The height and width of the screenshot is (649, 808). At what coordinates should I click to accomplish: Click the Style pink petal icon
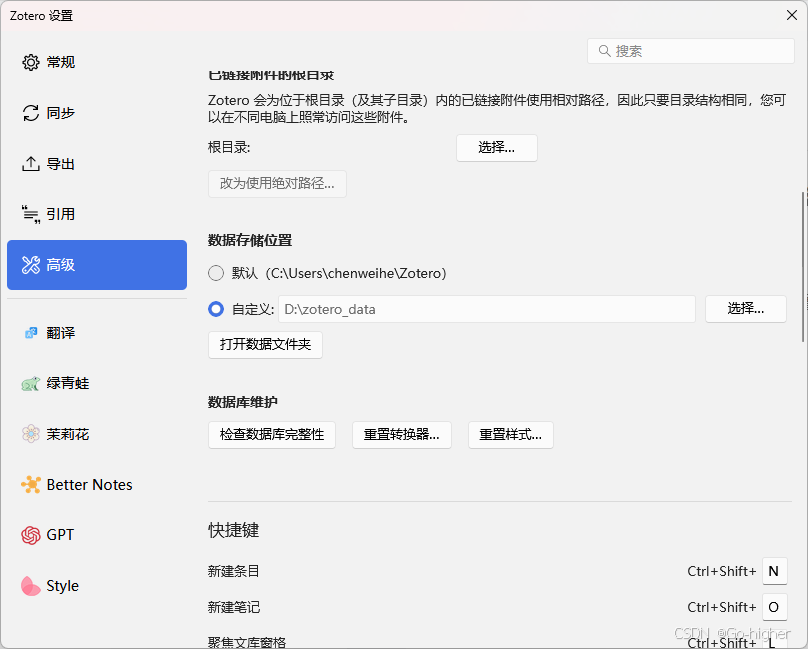coord(30,586)
